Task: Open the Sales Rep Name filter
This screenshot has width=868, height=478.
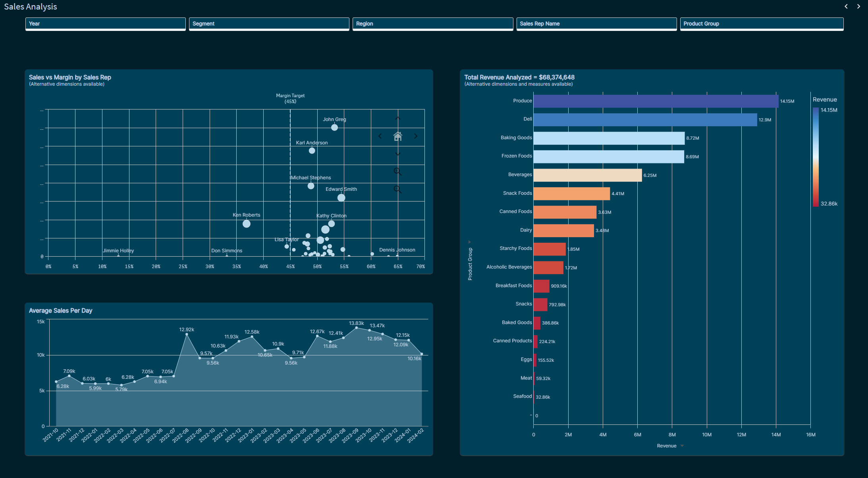Action: pyautogui.click(x=596, y=24)
